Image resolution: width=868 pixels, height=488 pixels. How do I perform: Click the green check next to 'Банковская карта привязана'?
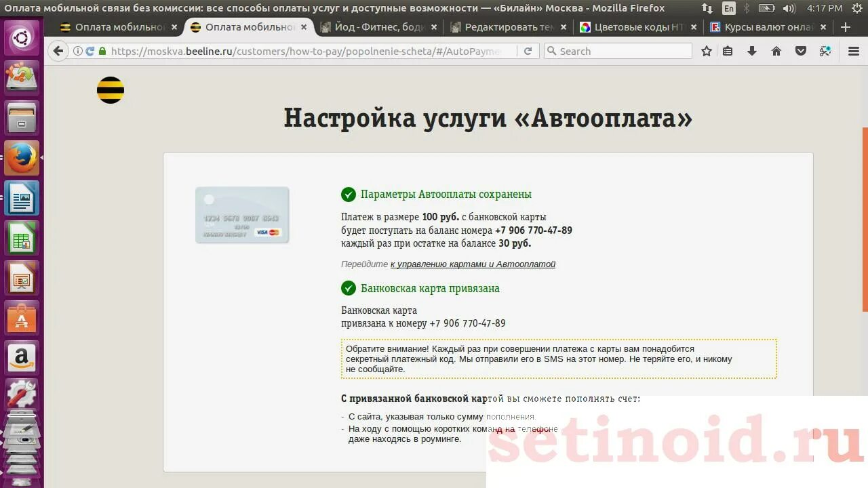pyautogui.click(x=349, y=288)
